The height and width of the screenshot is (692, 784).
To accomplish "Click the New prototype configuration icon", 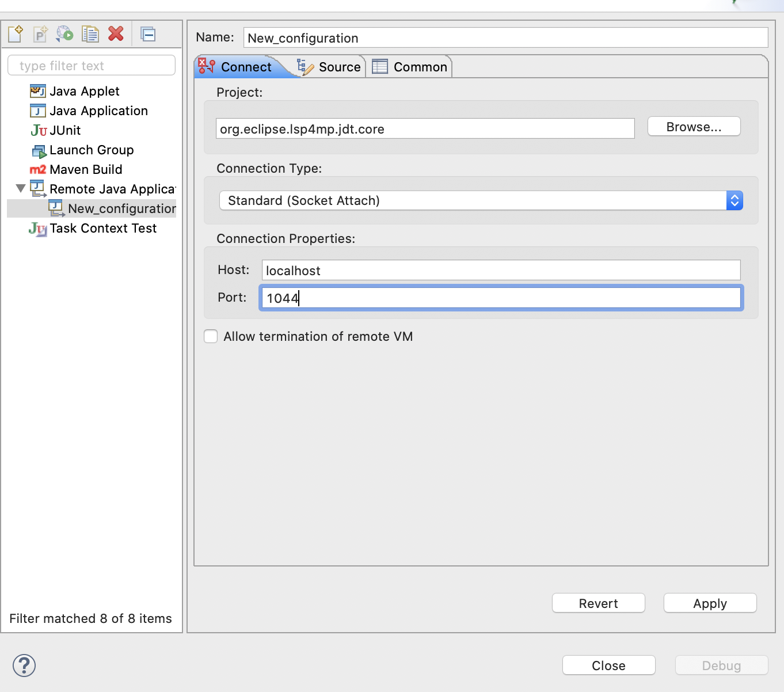I will tap(40, 34).
